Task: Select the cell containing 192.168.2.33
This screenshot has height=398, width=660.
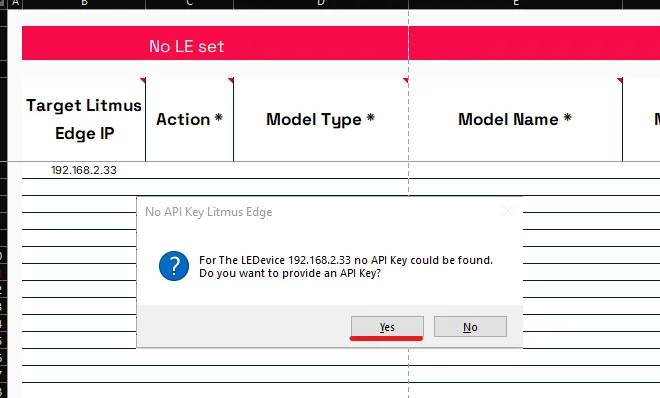Action: [84, 170]
